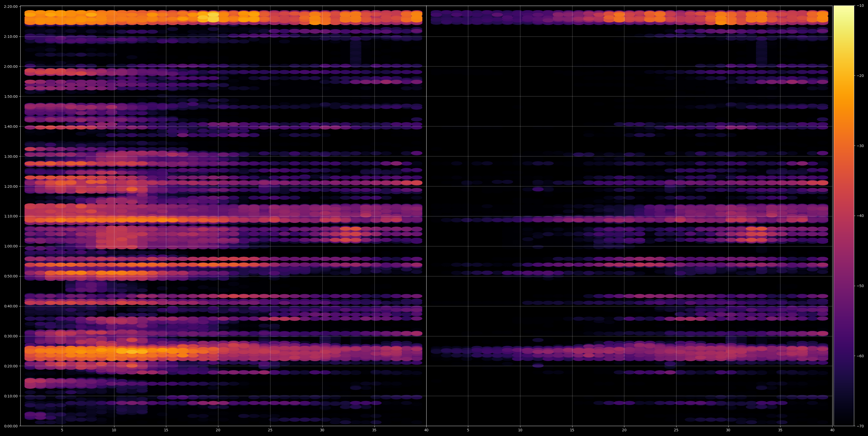This screenshot has height=436, width=868.
Task: Select x-axis label 10 in the left half
Action: coord(114,430)
